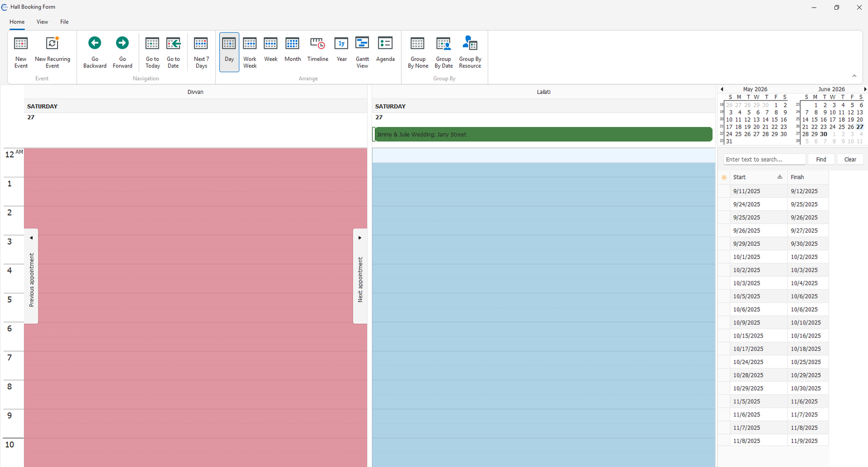This screenshot has width=868, height=467.
Task: Select the row starting 9/29/2025
Action: coord(774,244)
